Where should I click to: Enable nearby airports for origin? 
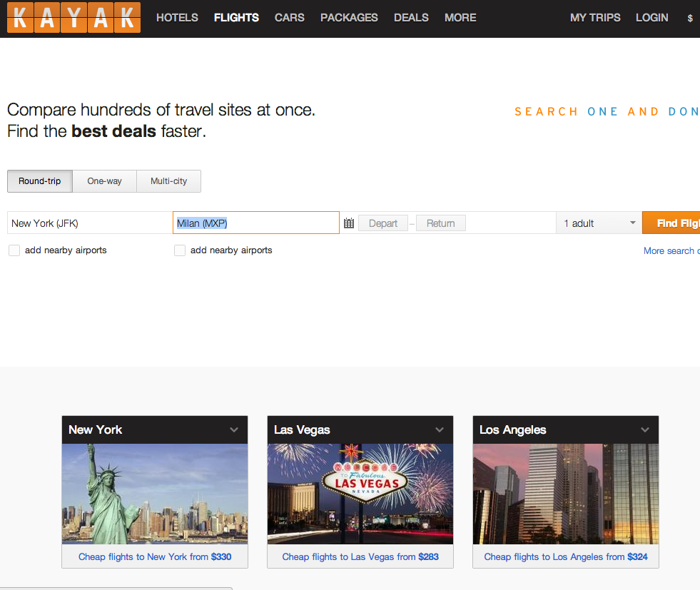14,250
